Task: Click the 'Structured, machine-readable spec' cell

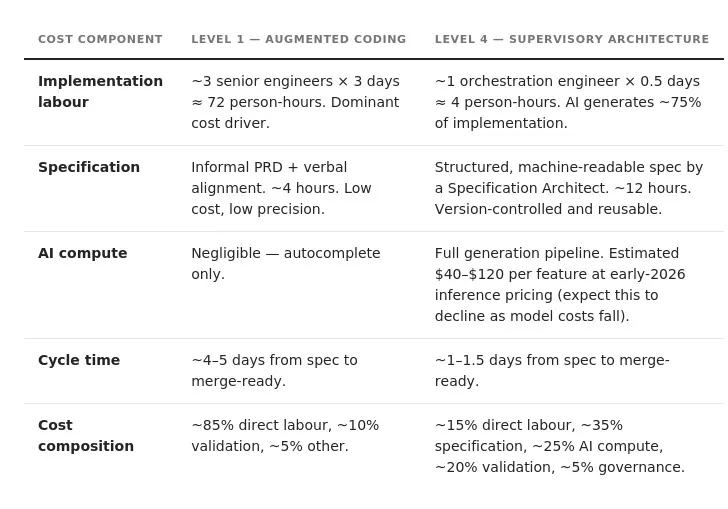Action: 569,188
